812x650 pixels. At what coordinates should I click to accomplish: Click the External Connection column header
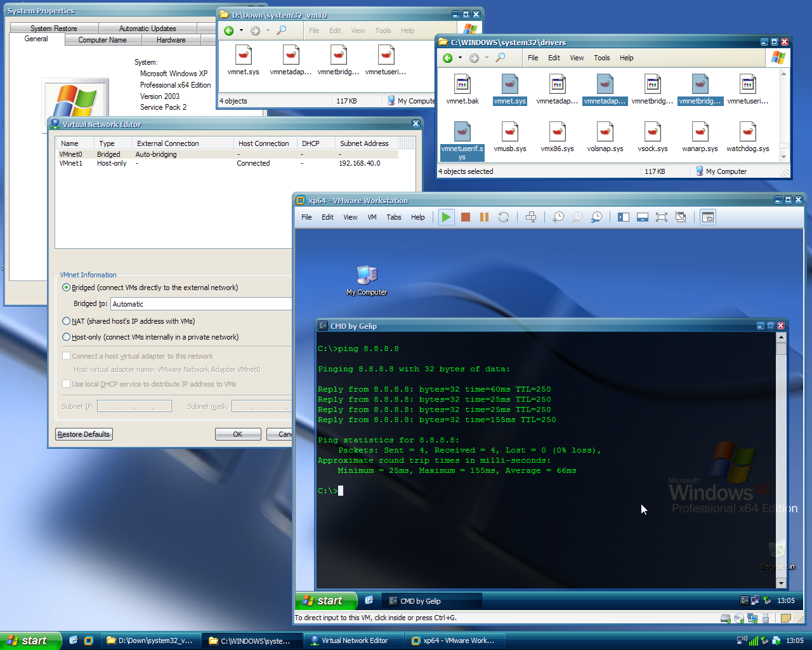click(183, 143)
